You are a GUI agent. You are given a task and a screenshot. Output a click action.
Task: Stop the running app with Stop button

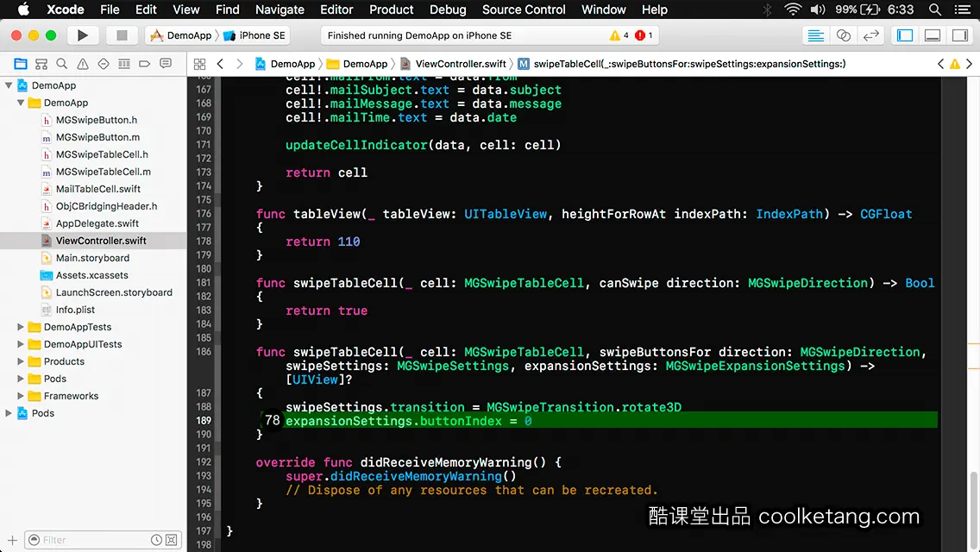122,35
